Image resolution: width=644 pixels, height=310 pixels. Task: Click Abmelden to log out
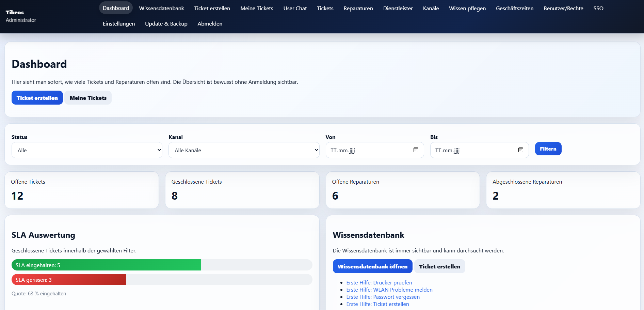(x=210, y=24)
